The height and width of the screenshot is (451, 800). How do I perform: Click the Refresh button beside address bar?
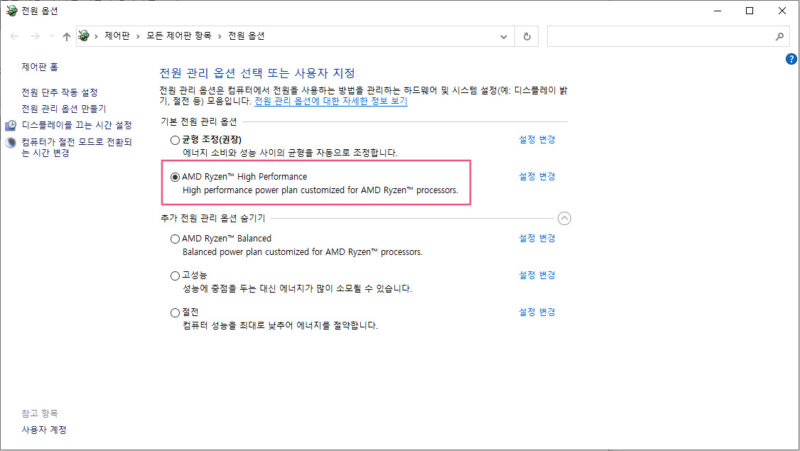527,36
